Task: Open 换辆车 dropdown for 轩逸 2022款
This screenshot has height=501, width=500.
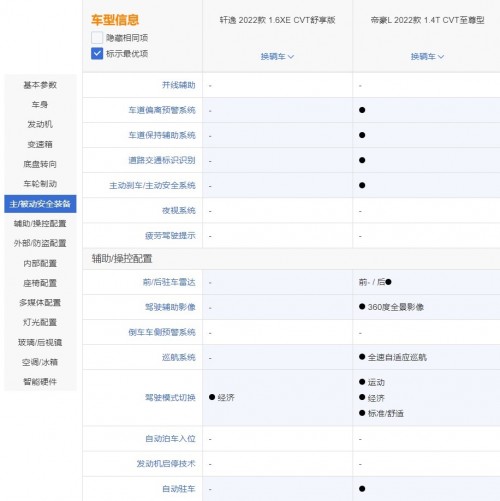Action: tap(277, 57)
